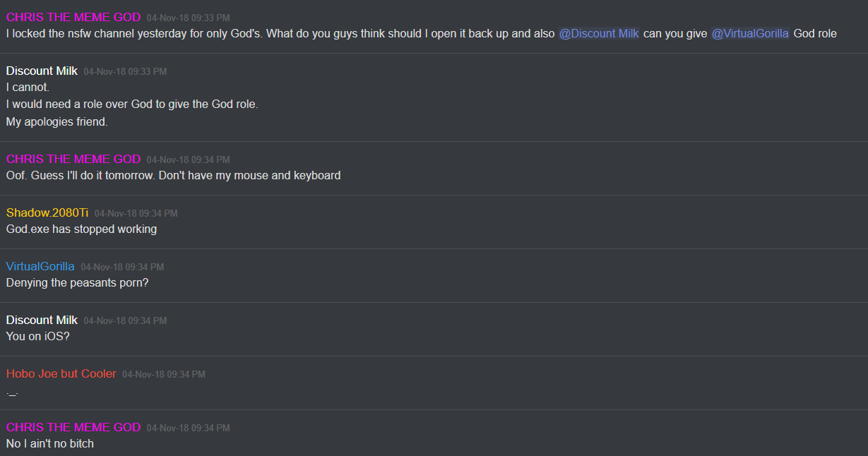Click the "I cannot." message line
The height and width of the screenshot is (456, 868).
28,88
